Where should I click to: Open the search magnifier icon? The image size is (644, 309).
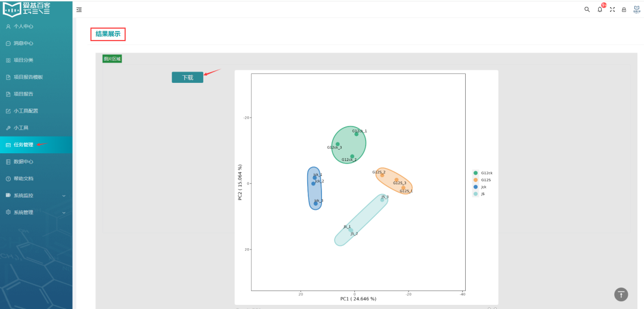[x=587, y=10]
